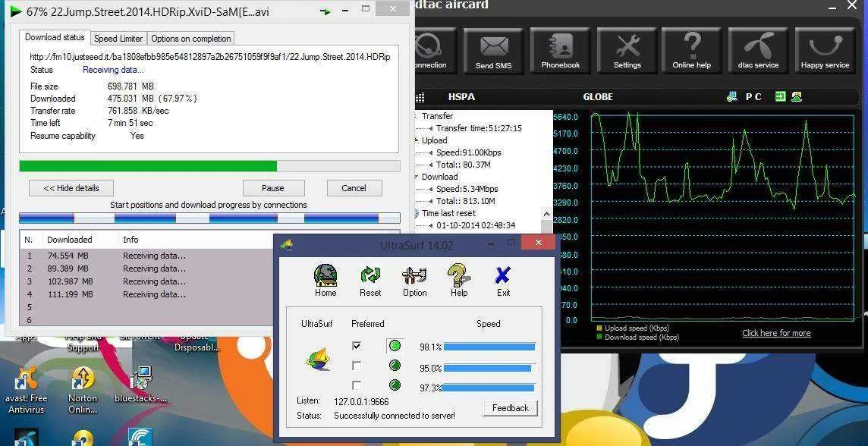Click UltraSurf Home icon
This screenshot has height=446, width=868.
pos(325,281)
